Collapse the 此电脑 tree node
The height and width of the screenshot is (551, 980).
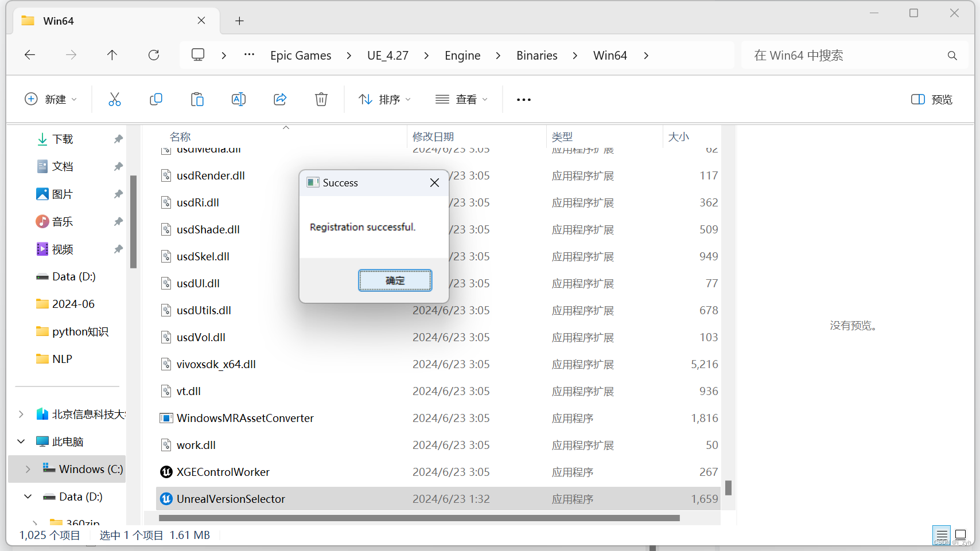(x=21, y=441)
